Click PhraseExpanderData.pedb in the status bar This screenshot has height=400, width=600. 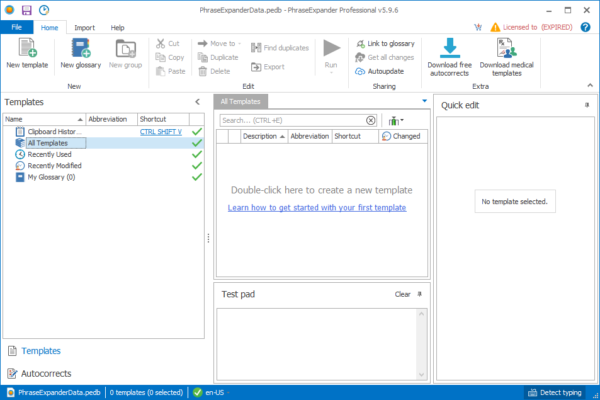click(x=54, y=392)
